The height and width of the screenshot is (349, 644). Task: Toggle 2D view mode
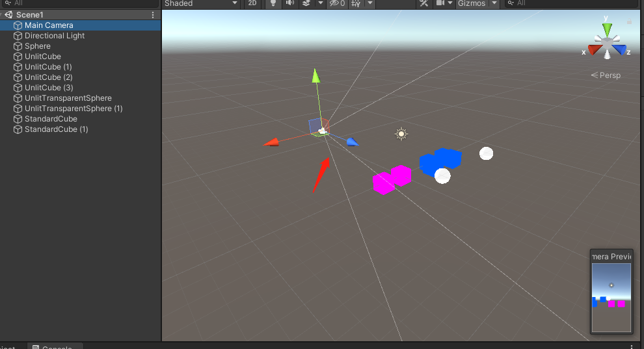point(252,3)
